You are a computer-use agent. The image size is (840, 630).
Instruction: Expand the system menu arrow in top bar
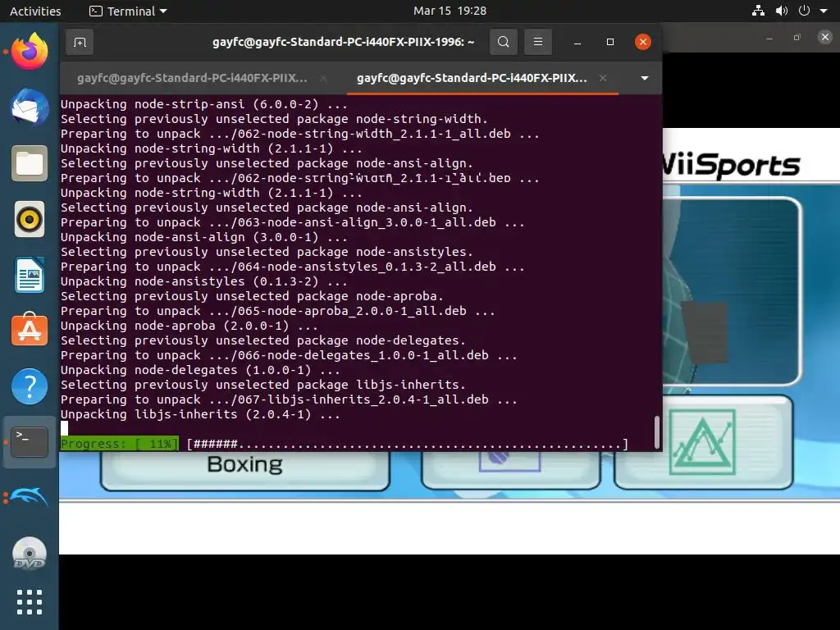tap(824, 11)
